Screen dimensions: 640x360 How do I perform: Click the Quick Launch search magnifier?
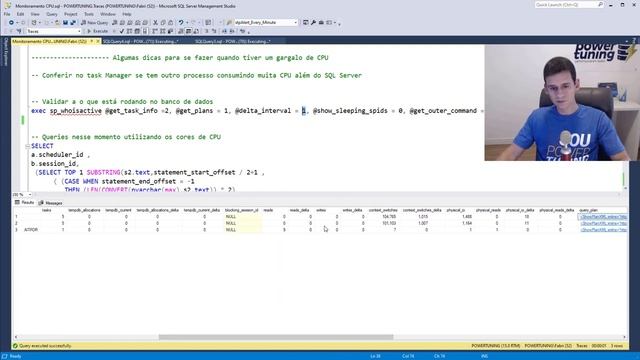pos(600,4)
